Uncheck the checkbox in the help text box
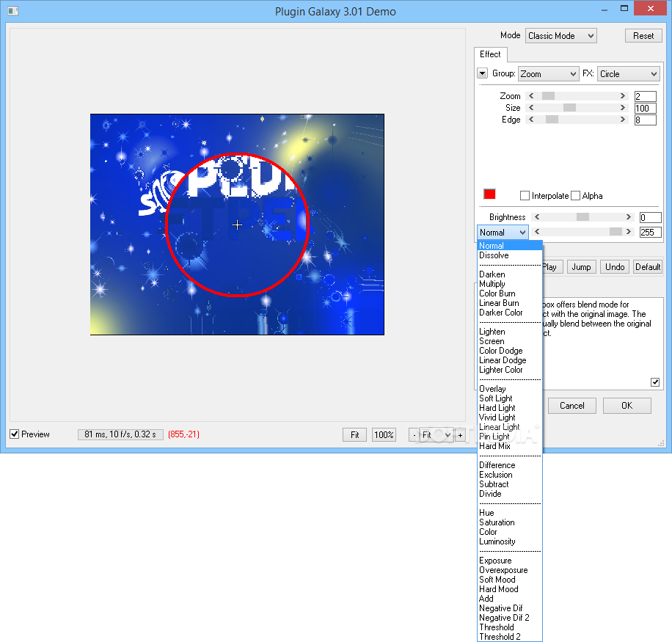 click(x=655, y=382)
